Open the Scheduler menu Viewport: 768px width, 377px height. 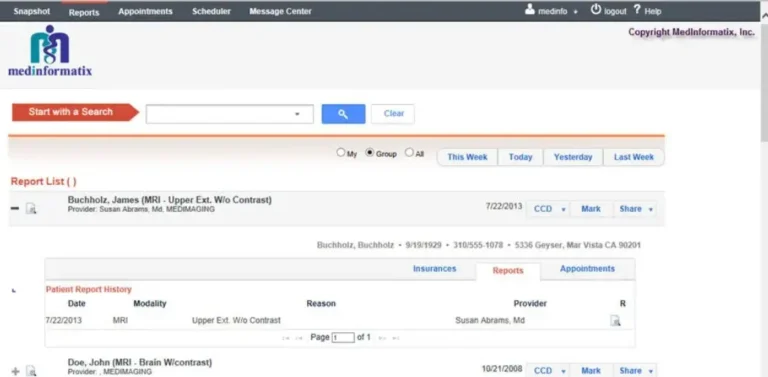pos(211,11)
